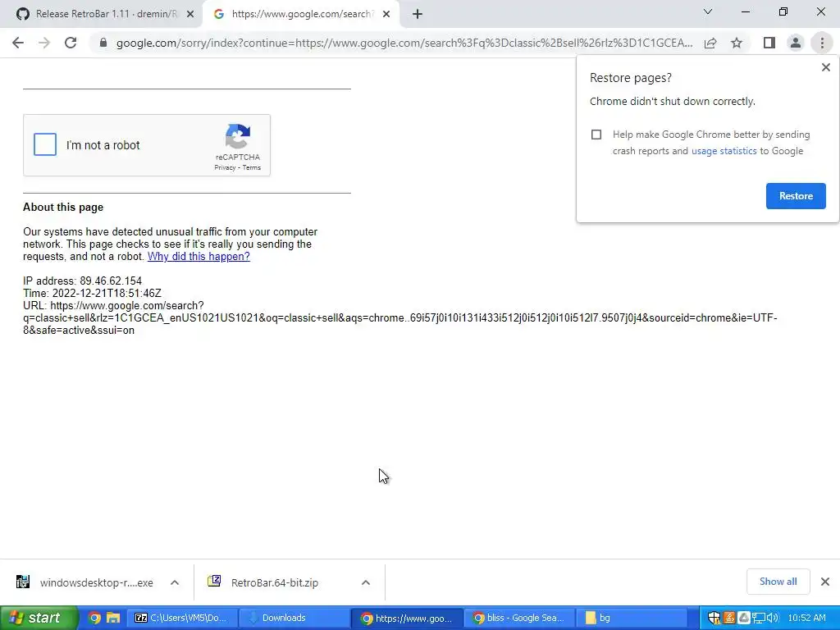840x630 pixels.
Task: Click the 10:52 AM clock
Action: pyautogui.click(x=807, y=618)
